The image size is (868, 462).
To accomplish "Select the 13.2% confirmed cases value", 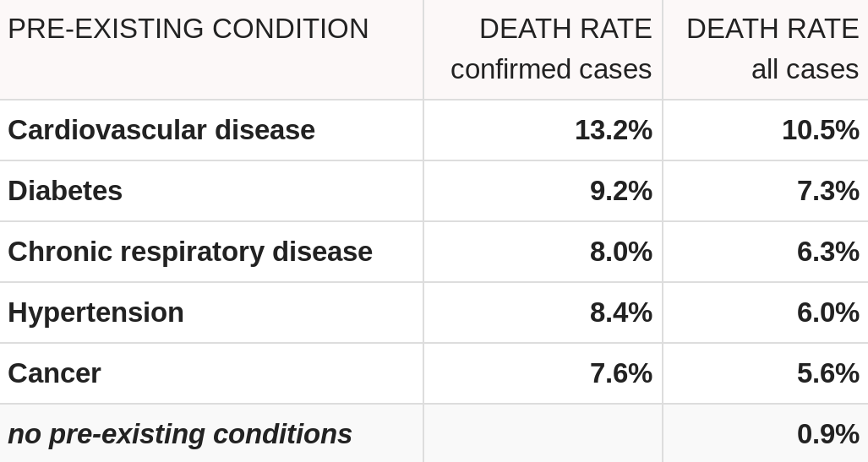I will [x=613, y=130].
